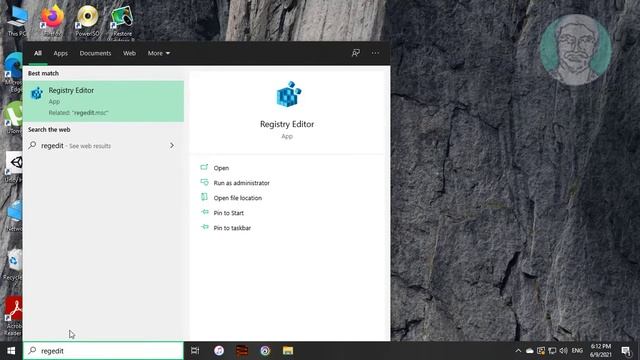640x360 pixels.
Task: Open Task View on the taskbar
Action: click(x=195, y=351)
